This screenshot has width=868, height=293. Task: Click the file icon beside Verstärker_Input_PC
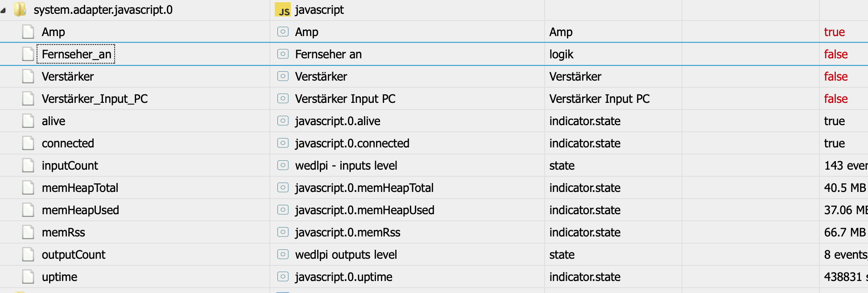point(28,99)
